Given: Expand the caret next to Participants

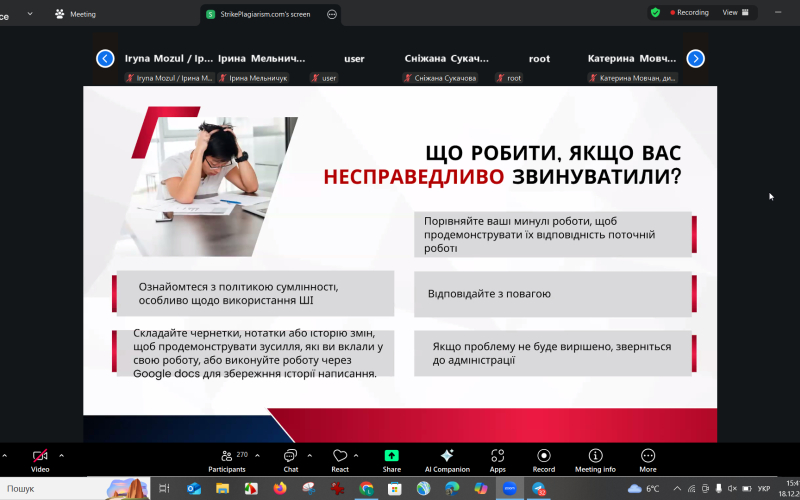Looking at the screenshot, I should (x=257, y=454).
